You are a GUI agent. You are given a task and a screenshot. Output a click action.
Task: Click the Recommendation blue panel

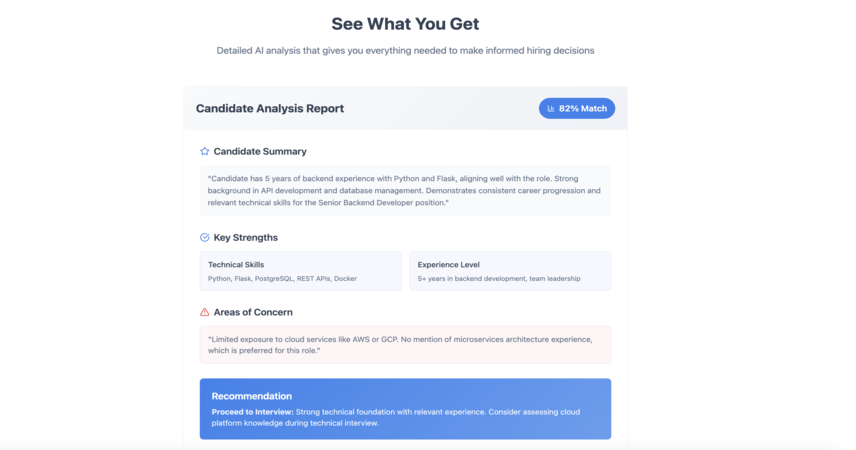click(406, 409)
